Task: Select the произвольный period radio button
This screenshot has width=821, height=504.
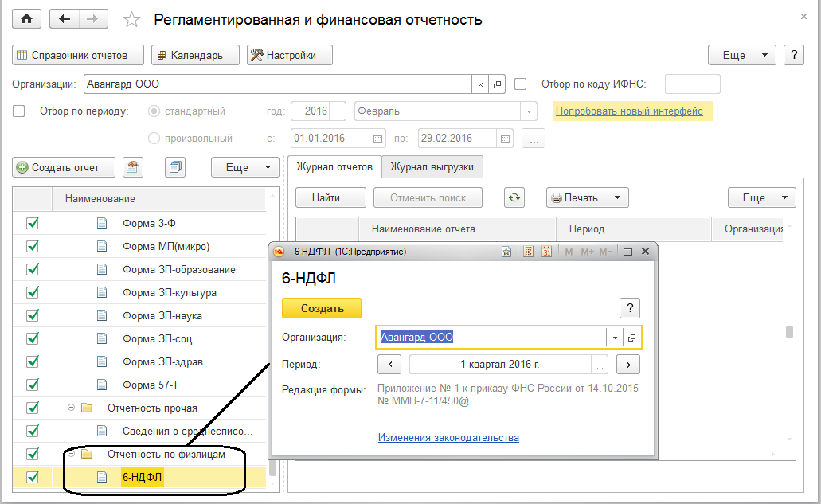Action: tap(154, 139)
